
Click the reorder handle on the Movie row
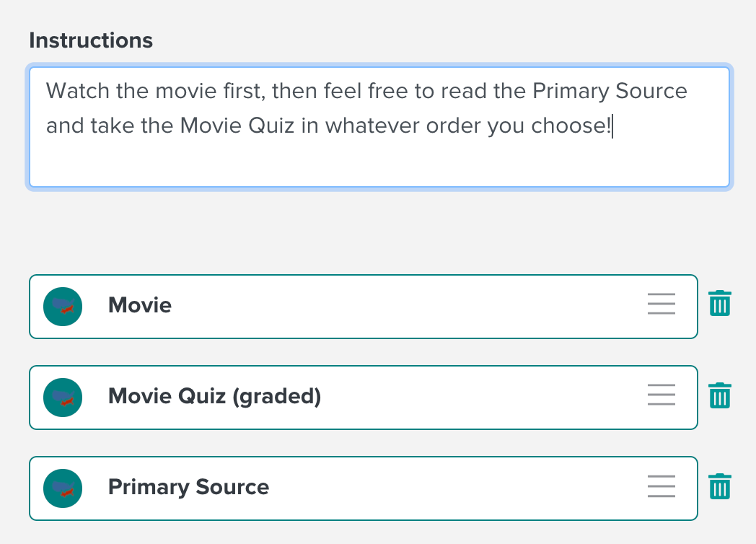pyautogui.click(x=661, y=304)
